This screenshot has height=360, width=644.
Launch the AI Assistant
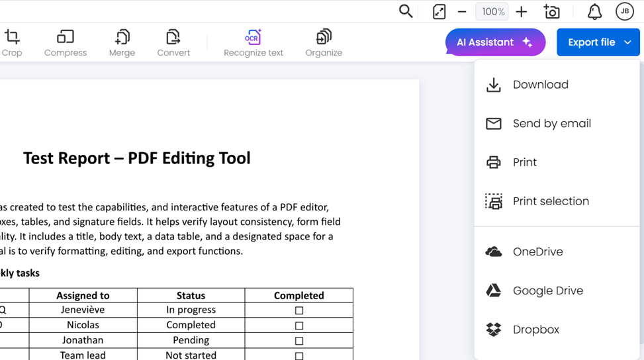click(495, 42)
